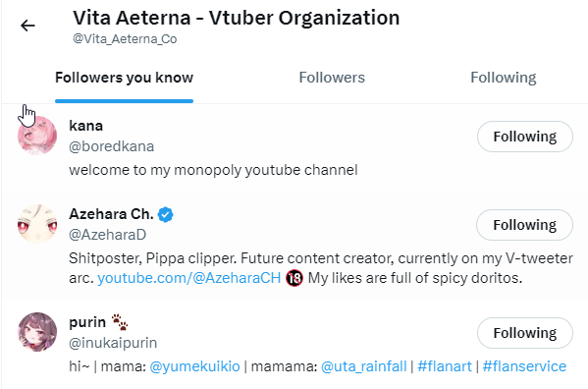
Task: Click the #flanservice hashtag
Action: [x=524, y=366]
